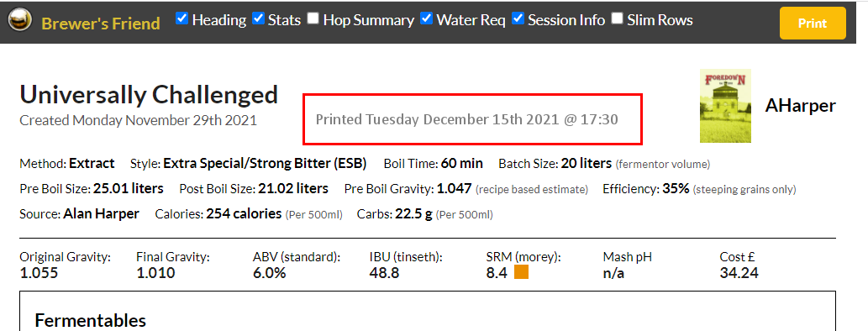
Task: Click the Created Monday November 29th date
Action: [139, 120]
